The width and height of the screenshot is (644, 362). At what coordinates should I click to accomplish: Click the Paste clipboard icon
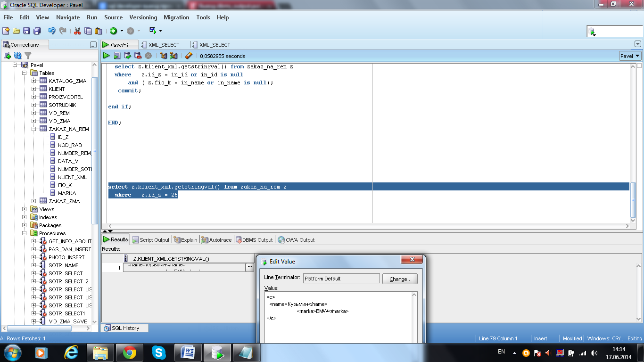(x=99, y=31)
